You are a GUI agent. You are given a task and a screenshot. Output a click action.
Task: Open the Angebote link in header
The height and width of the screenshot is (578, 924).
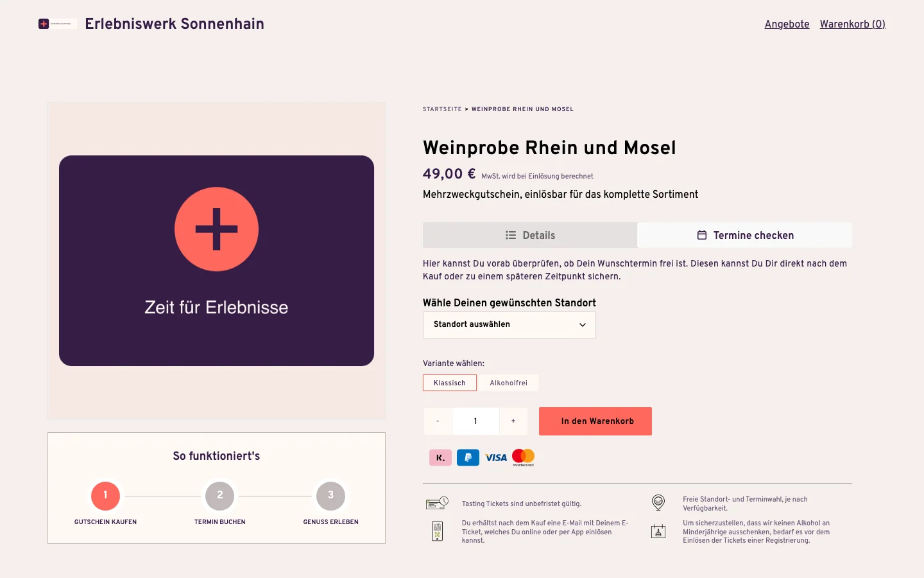787,24
